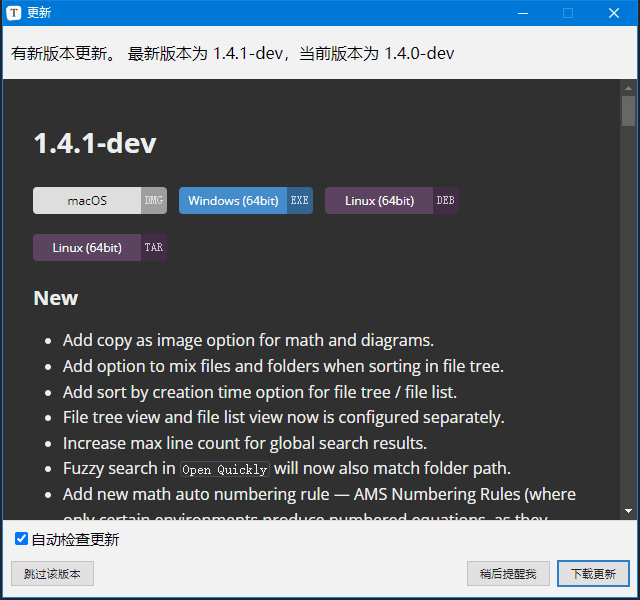
Task: Click 'File tree view and file list view' line
Action: tap(284, 418)
